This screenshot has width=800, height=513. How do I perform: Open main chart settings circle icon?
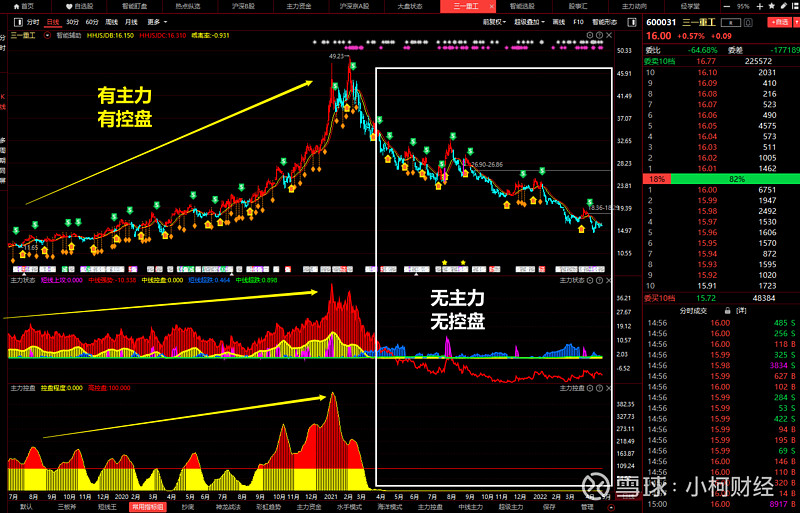pyautogui.click(x=590, y=35)
